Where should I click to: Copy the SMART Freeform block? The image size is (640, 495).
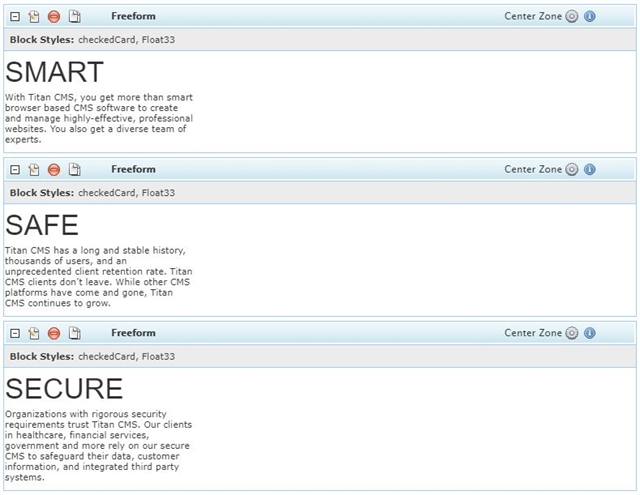point(75,16)
